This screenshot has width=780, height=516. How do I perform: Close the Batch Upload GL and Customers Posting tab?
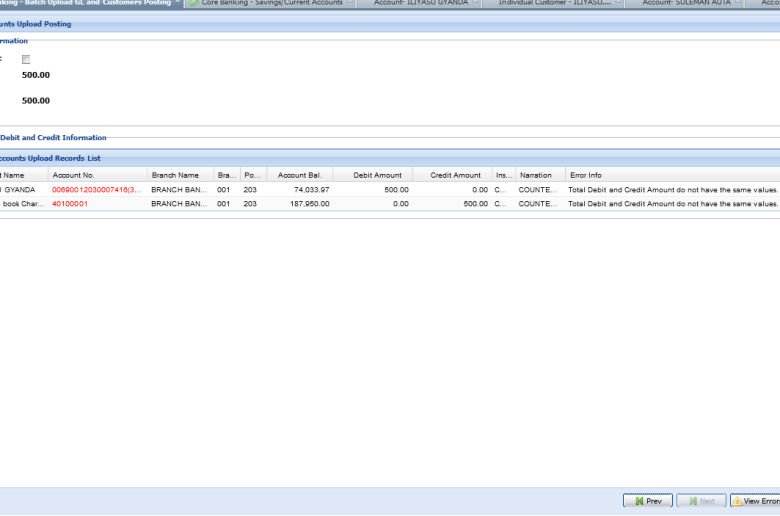click(179, 3)
